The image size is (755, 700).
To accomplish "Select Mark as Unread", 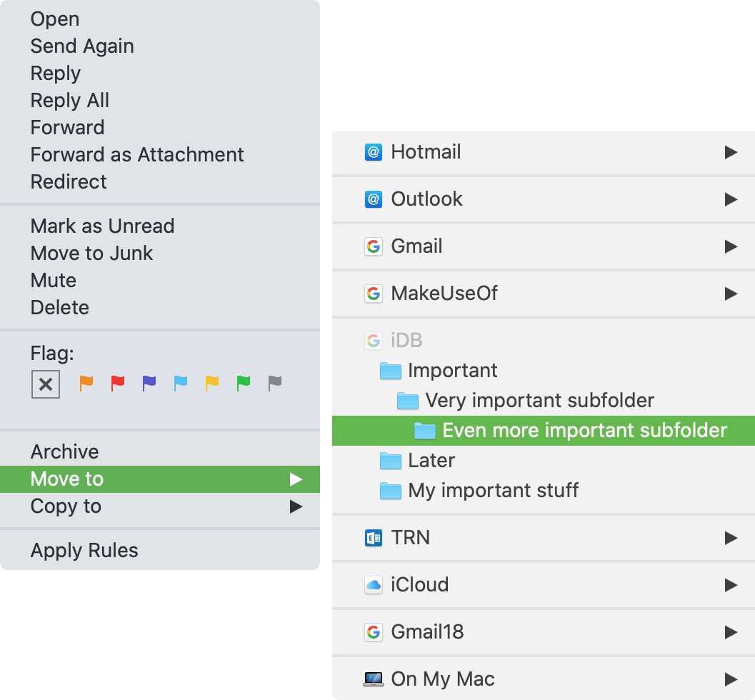I will pos(102,226).
